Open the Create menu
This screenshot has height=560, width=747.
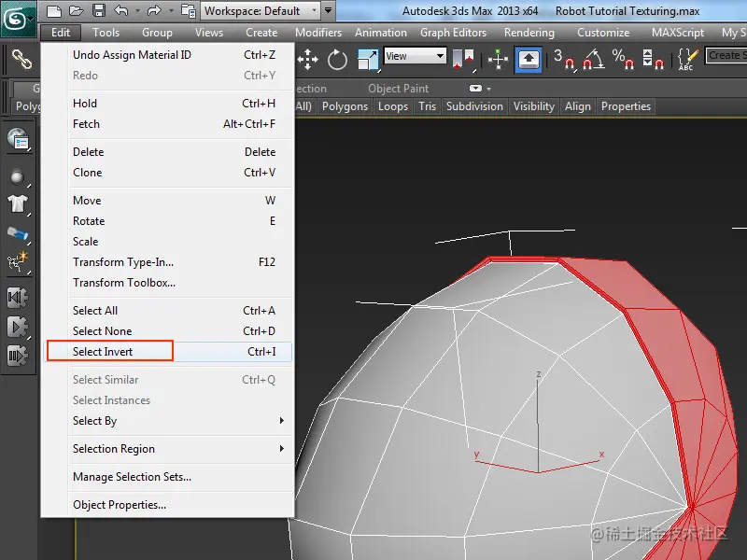coord(261,33)
